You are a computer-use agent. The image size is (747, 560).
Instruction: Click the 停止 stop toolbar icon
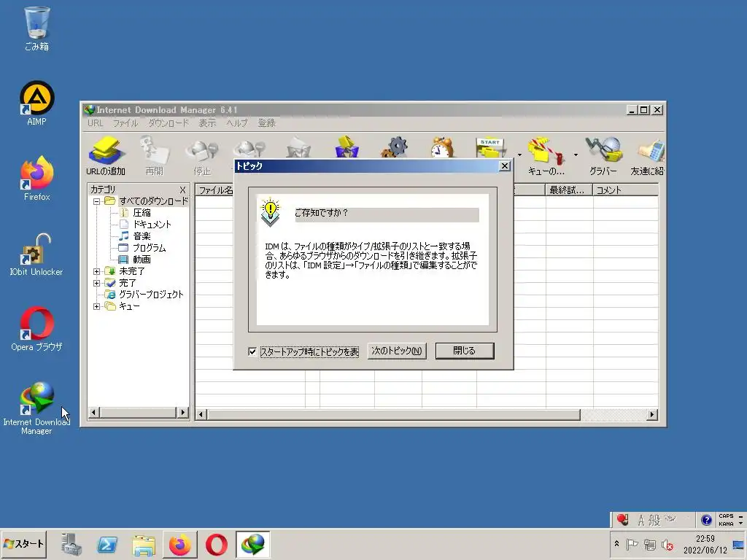point(202,155)
